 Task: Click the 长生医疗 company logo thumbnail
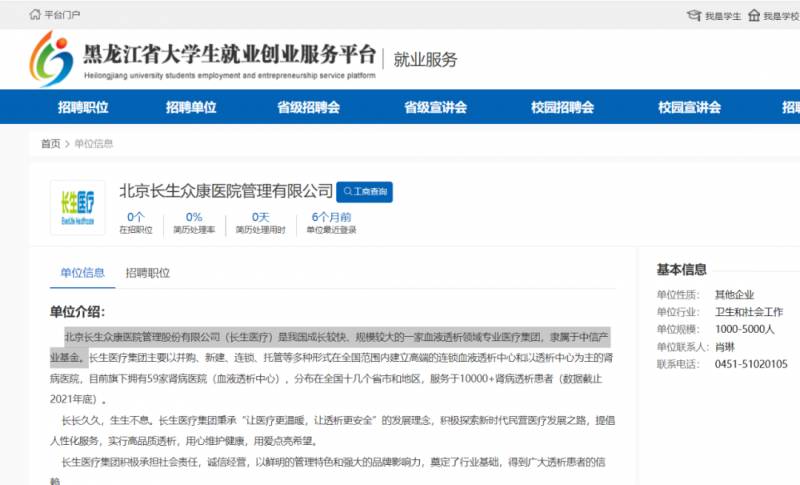point(78,208)
